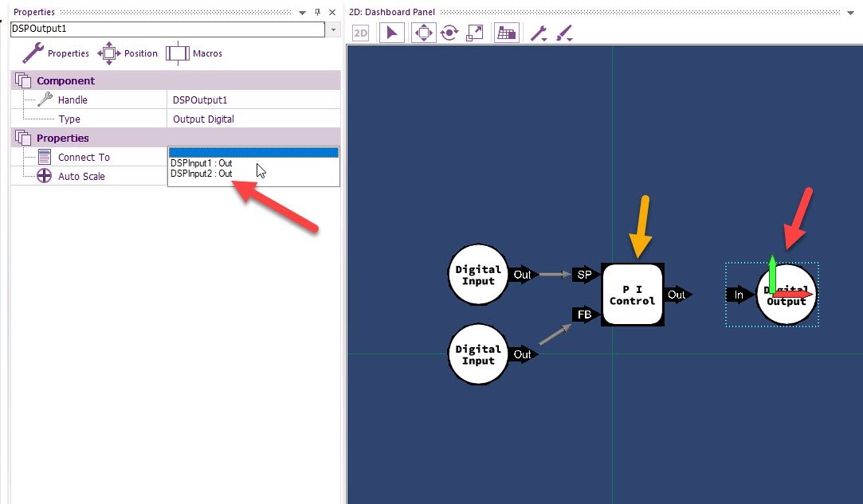Image resolution: width=863 pixels, height=504 pixels.
Task: Close the Properties panel
Action: pyautogui.click(x=331, y=12)
